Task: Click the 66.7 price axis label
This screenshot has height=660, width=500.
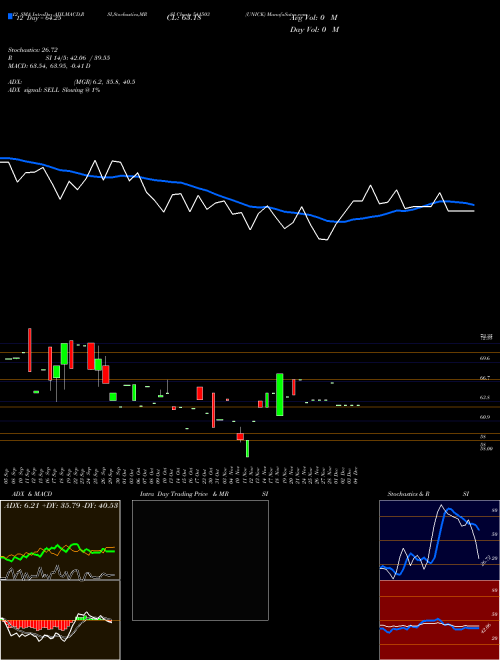Action: click(485, 378)
